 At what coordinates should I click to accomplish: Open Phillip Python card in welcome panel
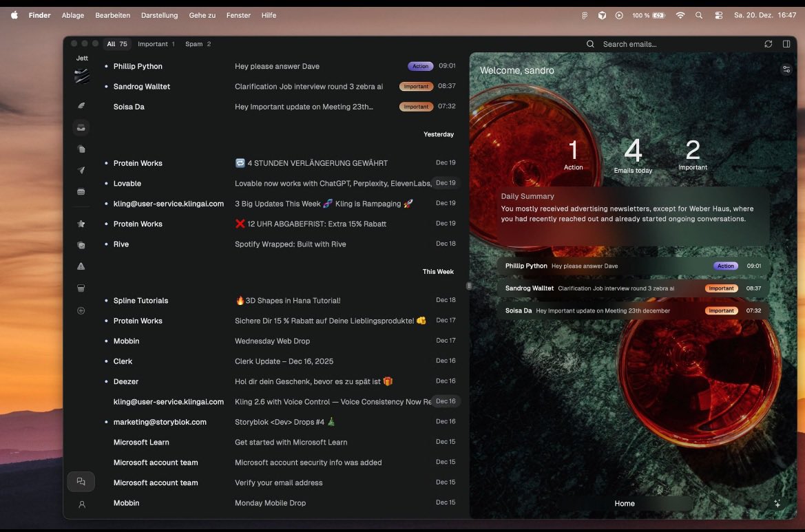pyautogui.click(x=633, y=266)
